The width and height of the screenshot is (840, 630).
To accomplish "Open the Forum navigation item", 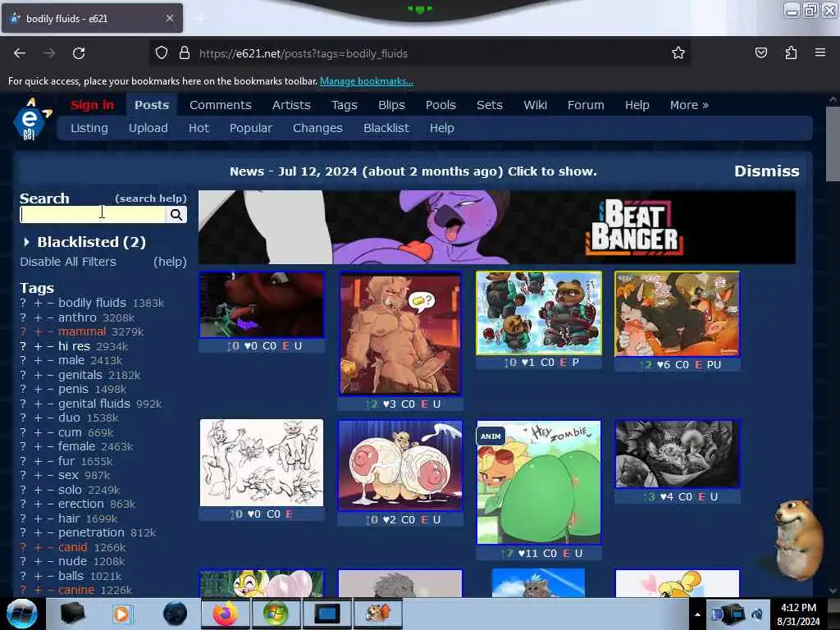I will point(586,105).
